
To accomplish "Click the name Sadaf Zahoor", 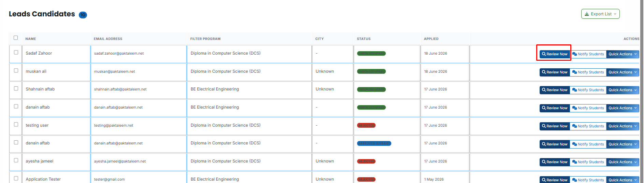I will pyautogui.click(x=39, y=53).
